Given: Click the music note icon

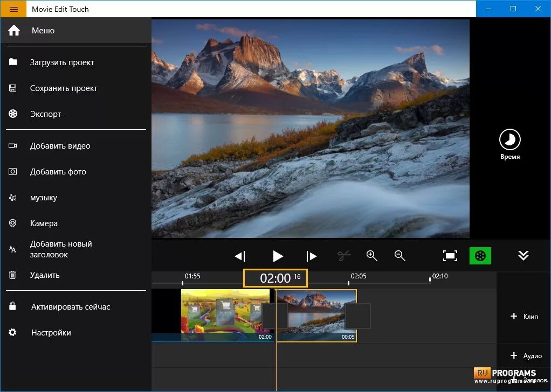Looking at the screenshot, I should 12,197.
